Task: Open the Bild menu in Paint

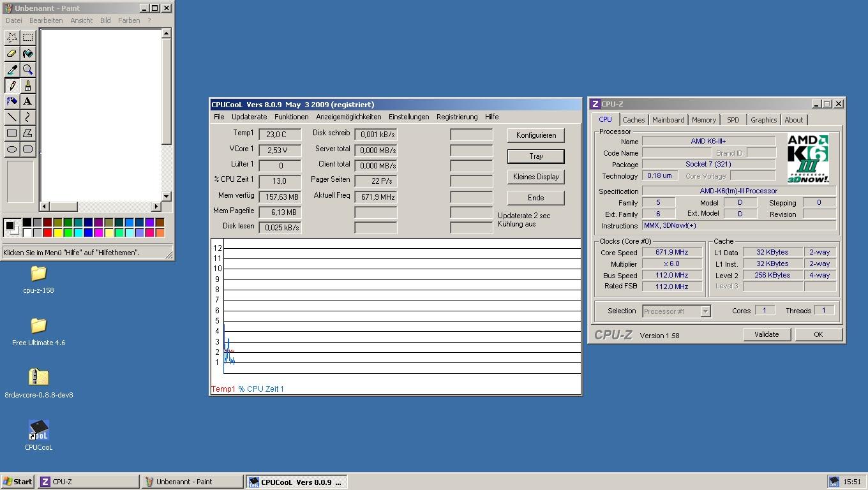Action: (x=105, y=20)
